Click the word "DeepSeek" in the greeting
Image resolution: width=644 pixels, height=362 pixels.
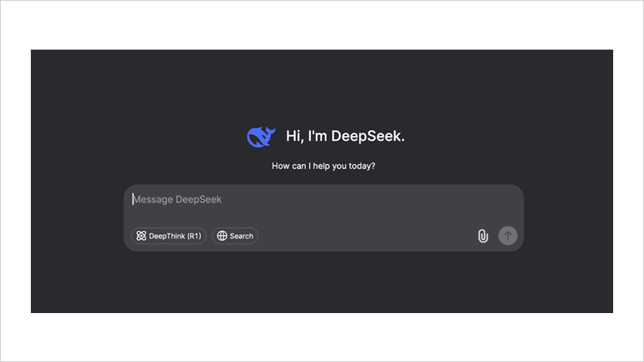(368, 136)
